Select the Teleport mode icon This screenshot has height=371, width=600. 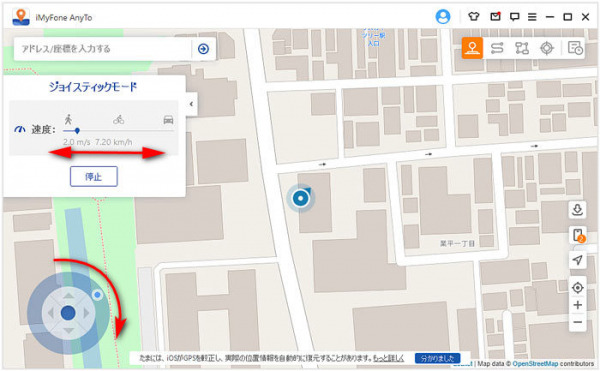[x=472, y=48]
